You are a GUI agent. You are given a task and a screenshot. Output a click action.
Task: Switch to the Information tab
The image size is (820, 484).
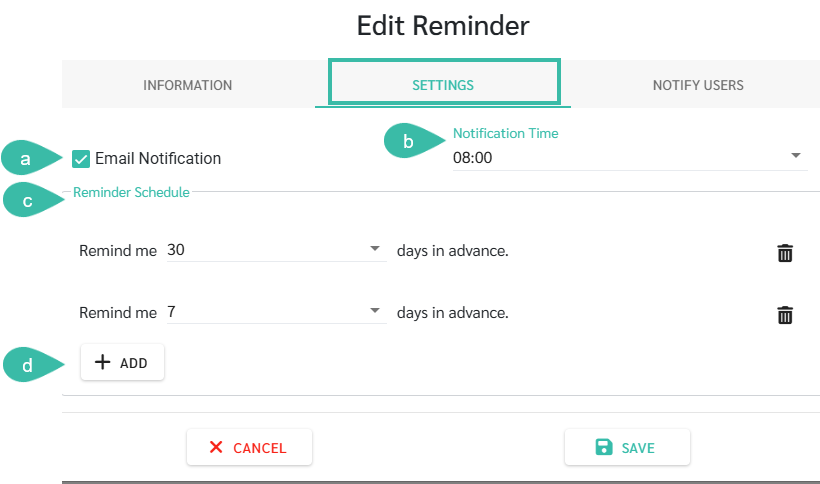[x=188, y=85]
